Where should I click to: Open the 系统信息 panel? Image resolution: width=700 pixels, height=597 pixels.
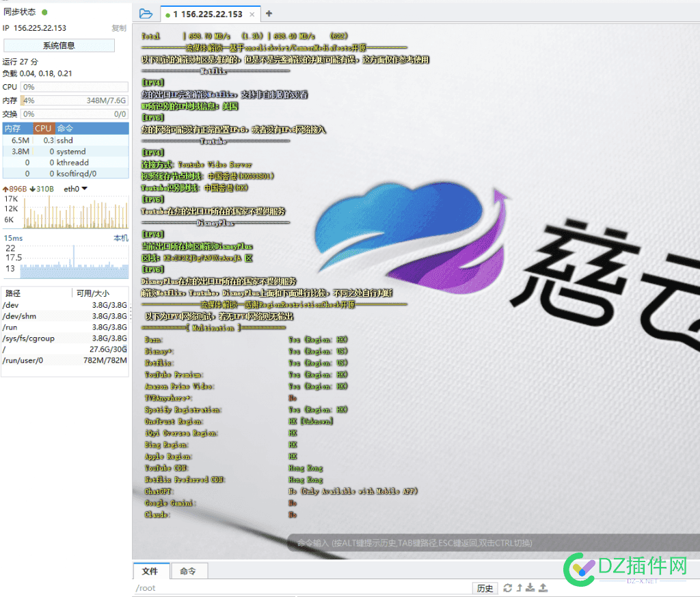pyautogui.click(x=59, y=45)
